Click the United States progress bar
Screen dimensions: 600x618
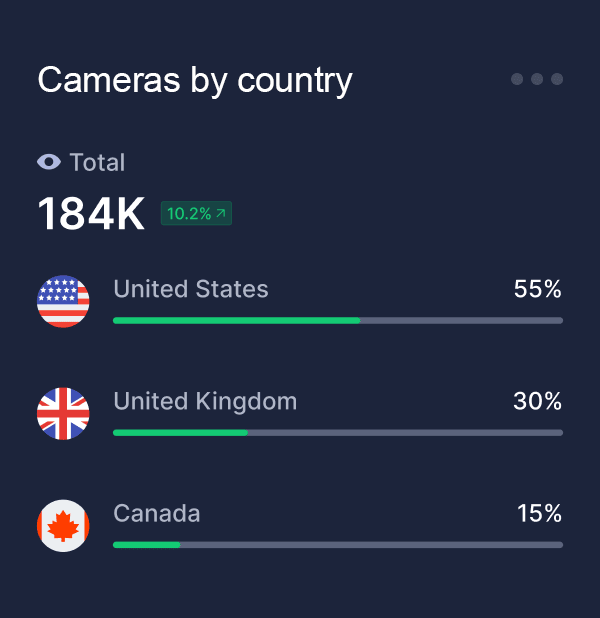(x=337, y=320)
